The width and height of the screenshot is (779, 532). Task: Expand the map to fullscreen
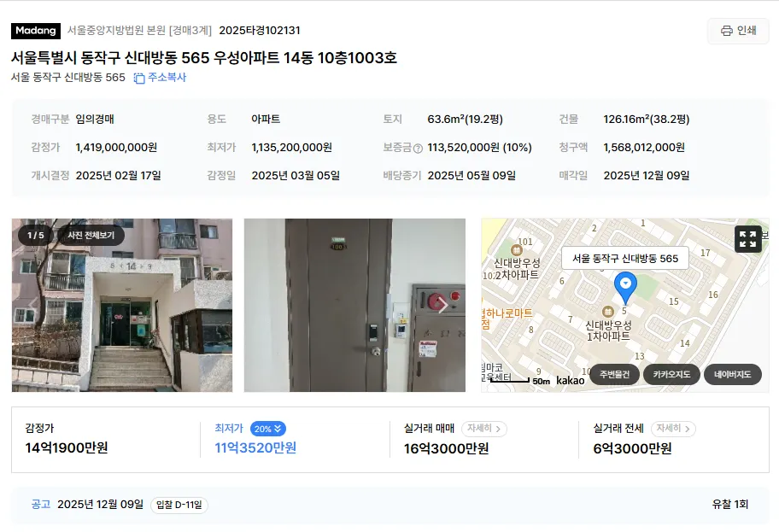[x=747, y=239]
